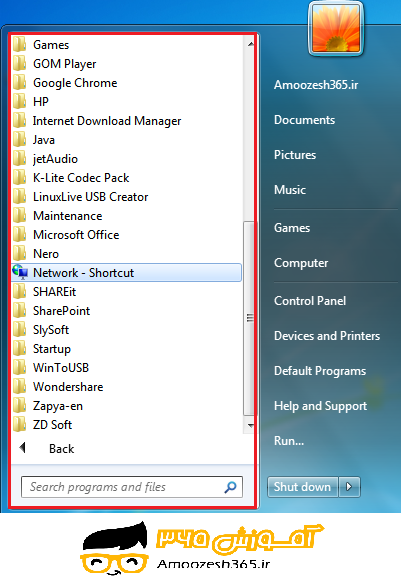Image resolution: width=401 pixels, height=588 pixels.
Task: Click the Shut down button
Action: pos(303,487)
